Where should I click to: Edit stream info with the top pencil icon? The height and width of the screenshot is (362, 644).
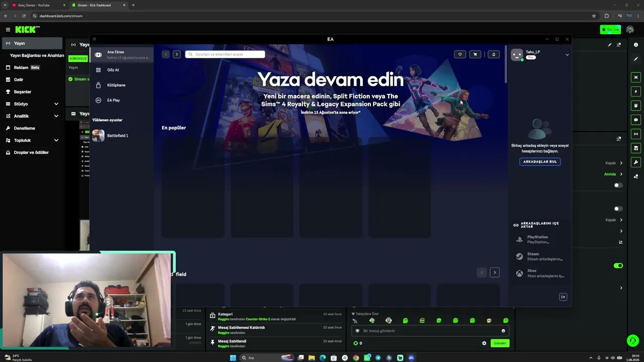click(610, 45)
